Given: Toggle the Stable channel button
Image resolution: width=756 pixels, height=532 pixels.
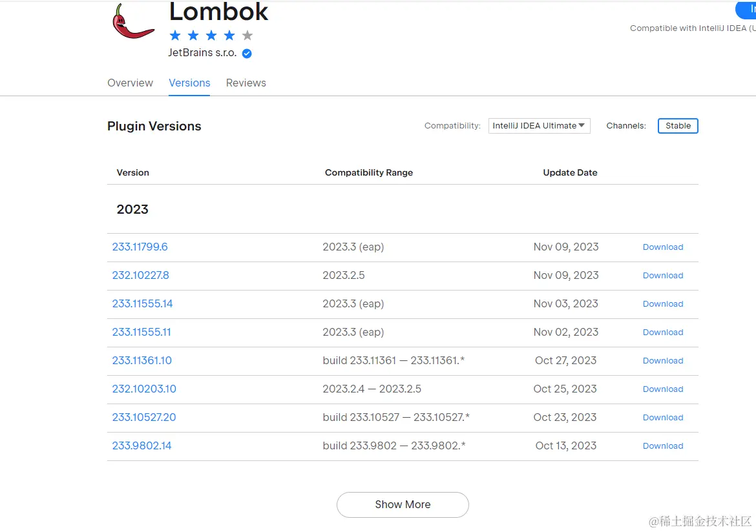Looking at the screenshot, I should coord(678,126).
